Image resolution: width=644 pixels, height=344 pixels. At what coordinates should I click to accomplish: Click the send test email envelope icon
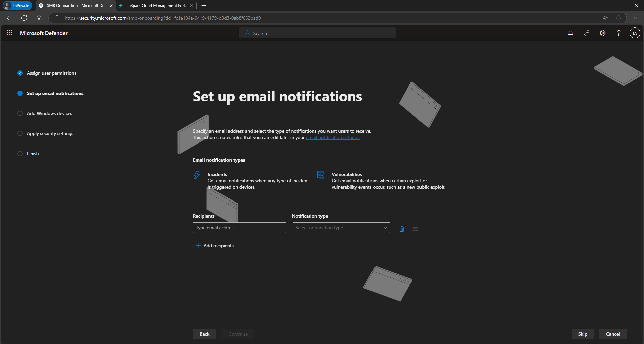coord(415,229)
